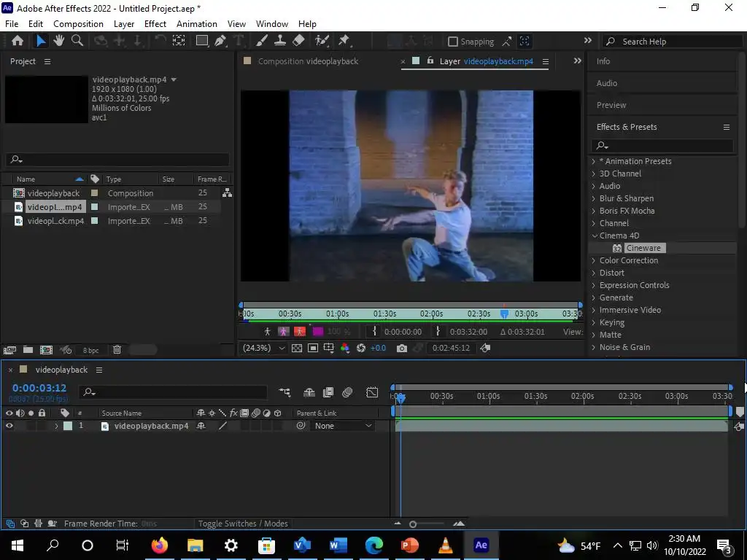The width and height of the screenshot is (747, 560).
Task: Click the timeline zoom slider handle
Action: (413, 524)
